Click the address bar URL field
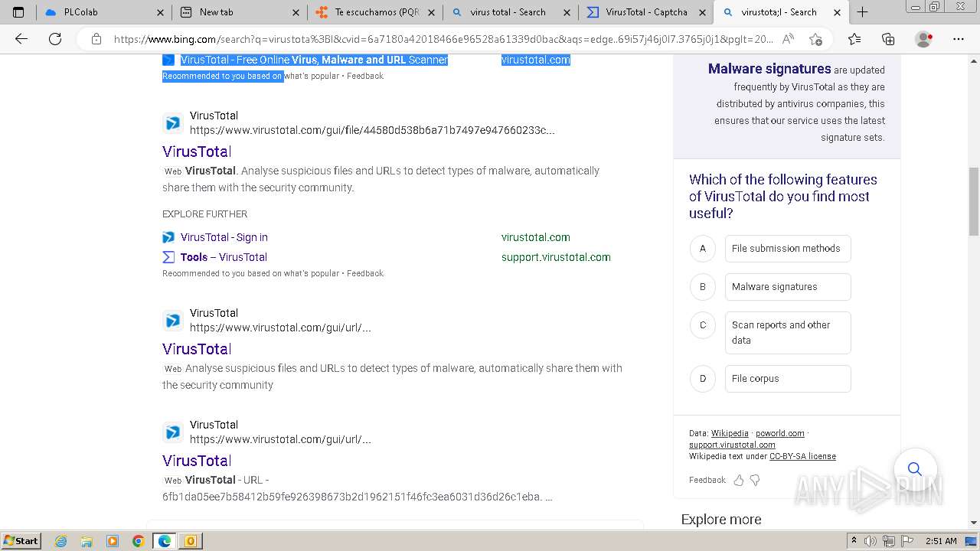This screenshot has width=980, height=551. pos(443,39)
